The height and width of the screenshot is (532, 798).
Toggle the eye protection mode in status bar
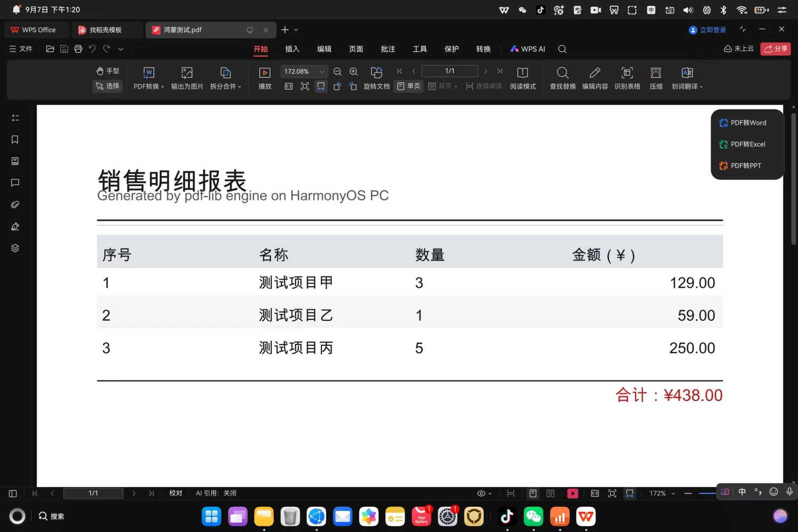[484, 493]
